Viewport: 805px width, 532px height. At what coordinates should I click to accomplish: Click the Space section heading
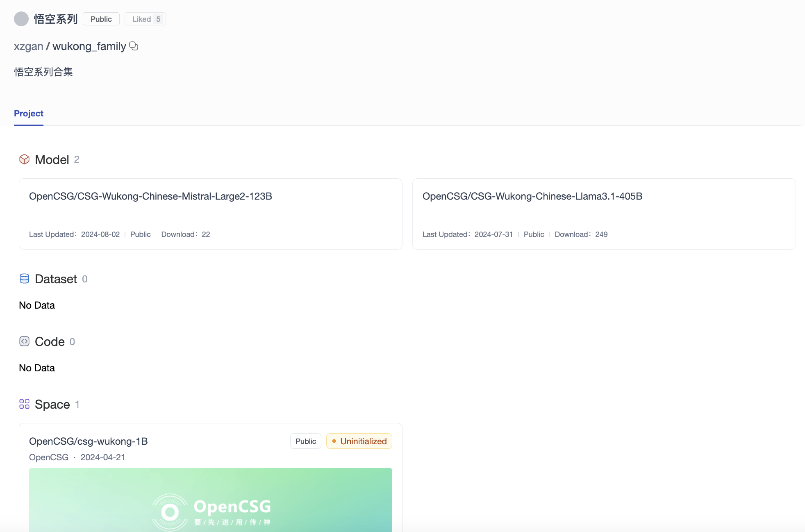52,405
